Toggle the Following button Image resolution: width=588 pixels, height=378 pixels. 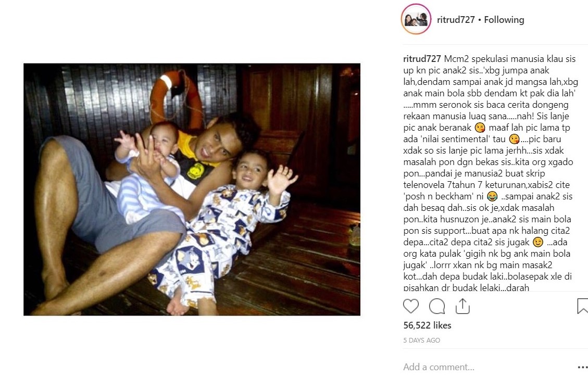504,20
